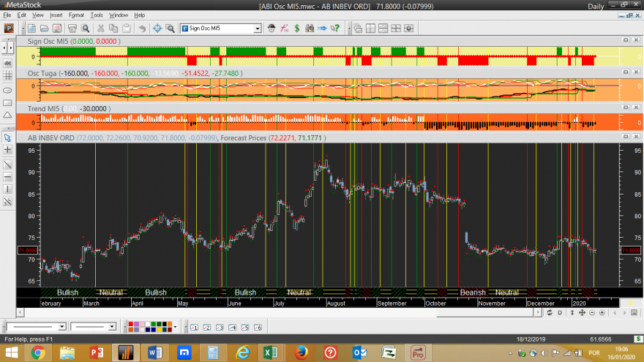Click the Undo arrow icon

(x=142, y=29)
